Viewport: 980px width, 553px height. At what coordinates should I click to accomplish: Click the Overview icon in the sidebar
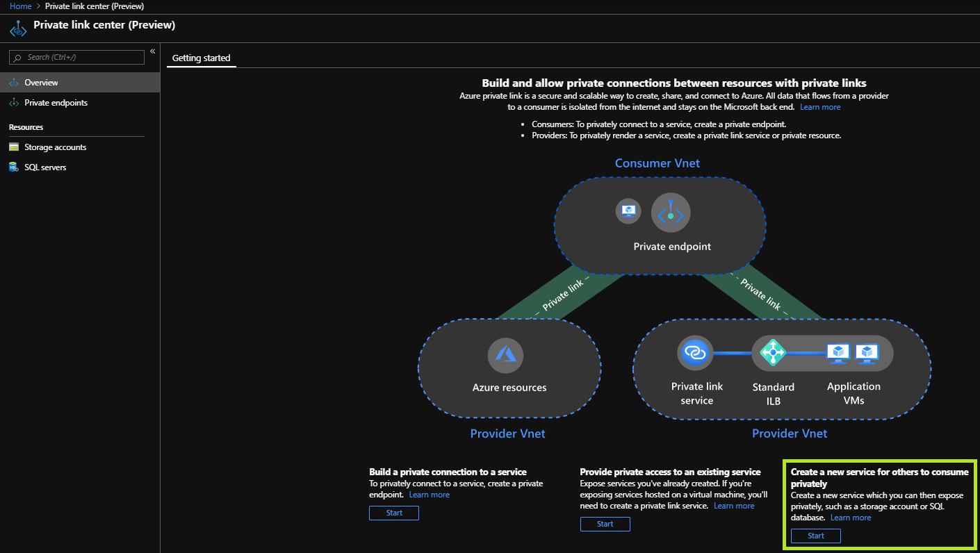pyautogui.click(x=13, y=83)
